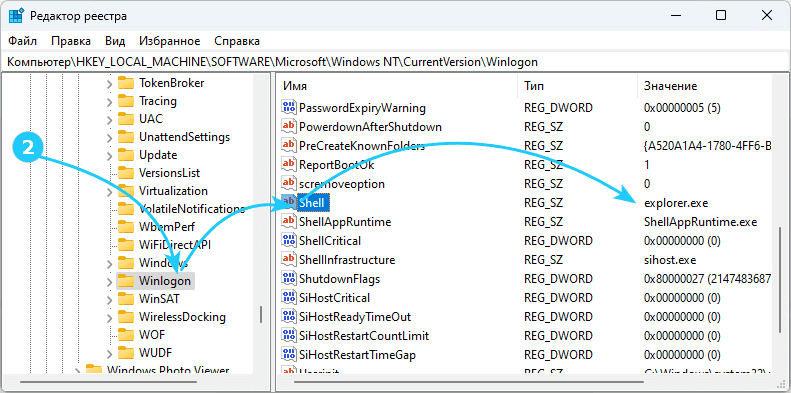Select the ShellCritical binary value icon

point(289,241)
